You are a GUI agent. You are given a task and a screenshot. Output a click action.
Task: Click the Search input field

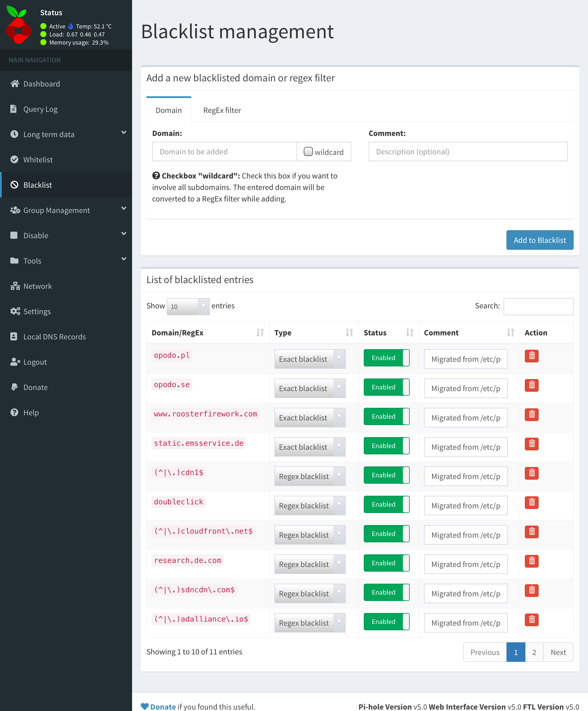click(538, 306)
